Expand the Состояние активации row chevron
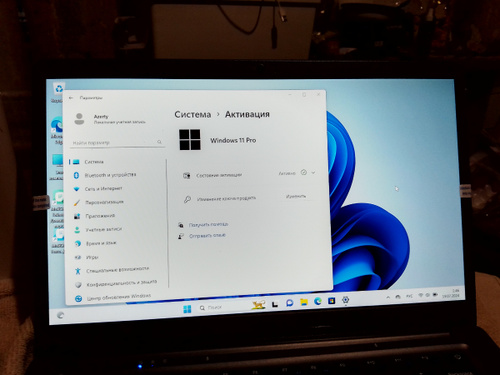Screen dimensions: 500x375 313,173
